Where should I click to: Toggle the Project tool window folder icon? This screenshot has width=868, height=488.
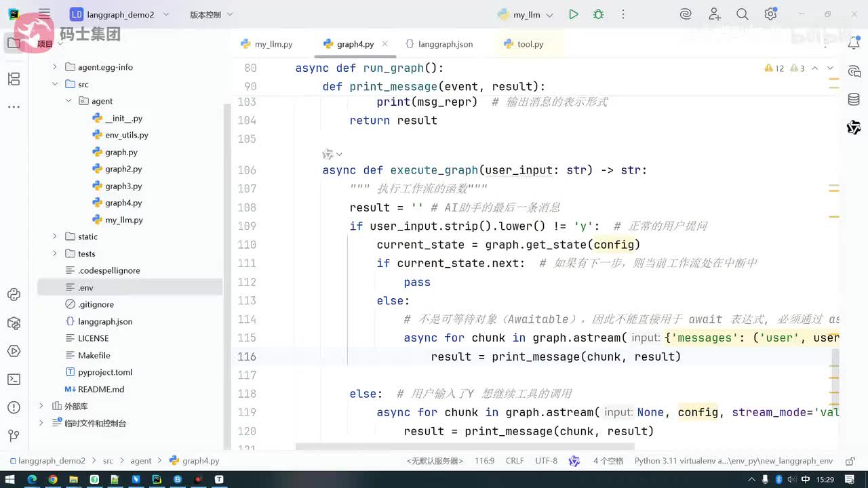[x=14, y=44]
